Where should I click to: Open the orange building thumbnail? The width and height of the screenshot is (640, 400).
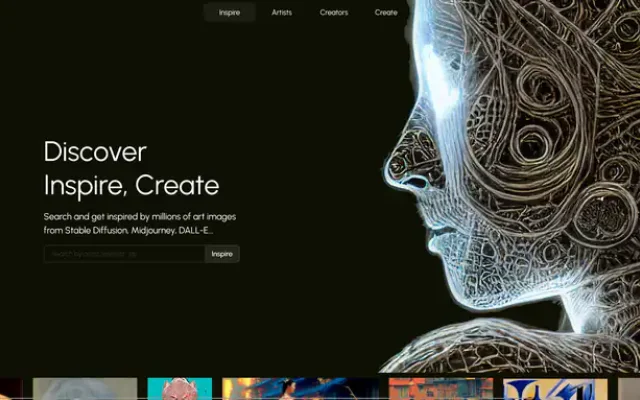(x=441, y=389)
